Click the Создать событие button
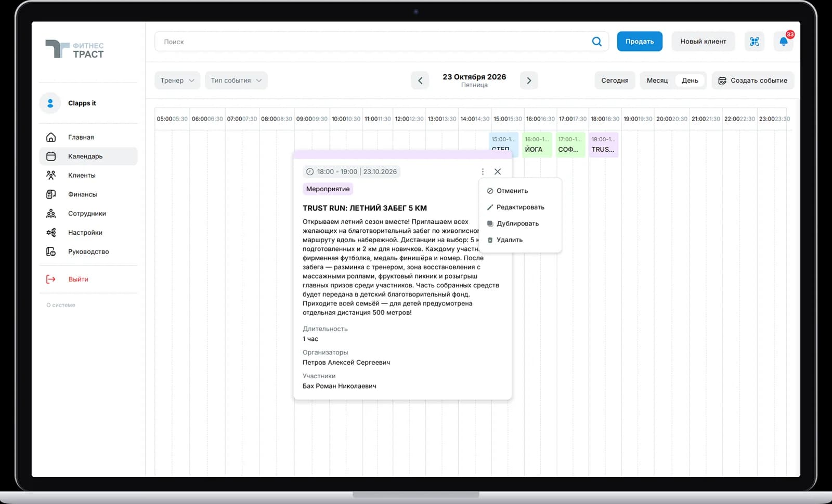The height and width of the screenshot is (504, 832). (753, 81)
